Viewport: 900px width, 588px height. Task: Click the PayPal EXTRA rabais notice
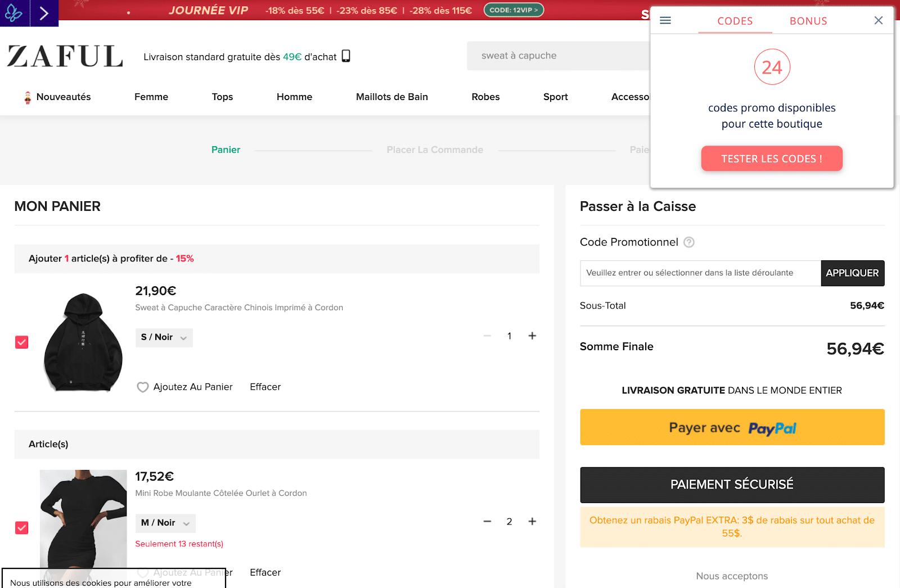coord(732,527)
